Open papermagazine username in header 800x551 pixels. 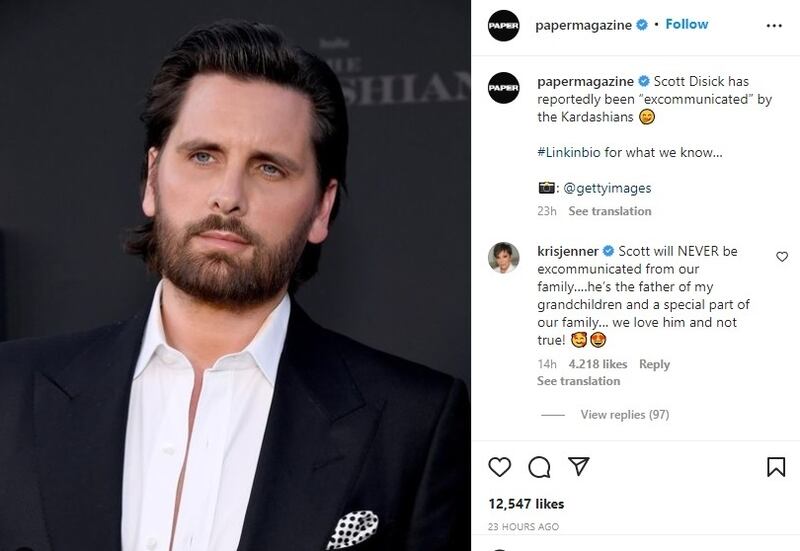[x=583, y=25]
